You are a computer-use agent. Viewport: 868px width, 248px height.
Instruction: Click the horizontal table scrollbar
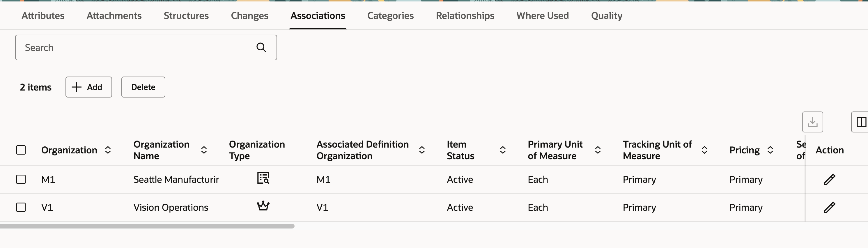pyautogui.click(x=147, y=226)
